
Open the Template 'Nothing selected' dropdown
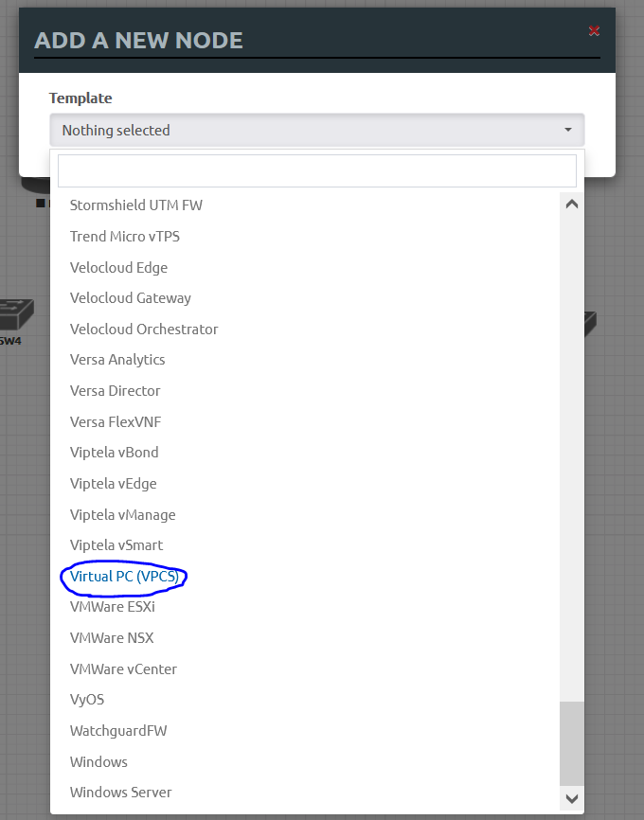tap(317, 131)
